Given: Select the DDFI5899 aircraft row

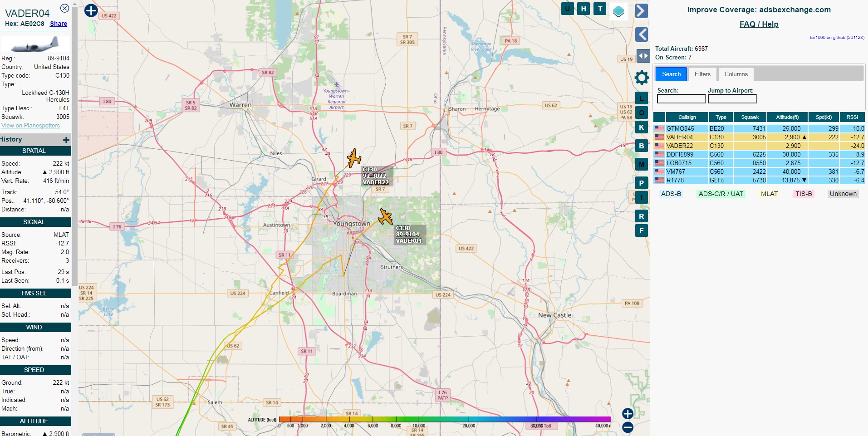Looking at the screenshot, I should (x=759, y=154).
